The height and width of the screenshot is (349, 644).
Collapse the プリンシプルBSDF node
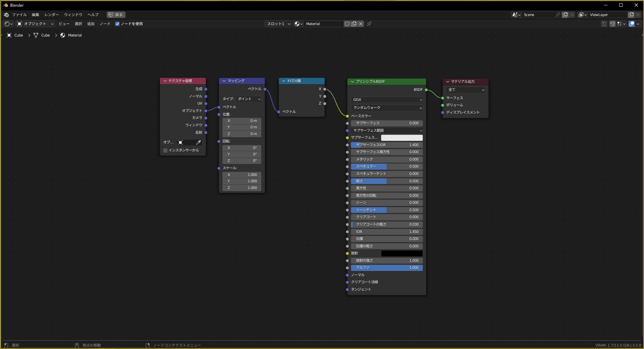point(352,81)
